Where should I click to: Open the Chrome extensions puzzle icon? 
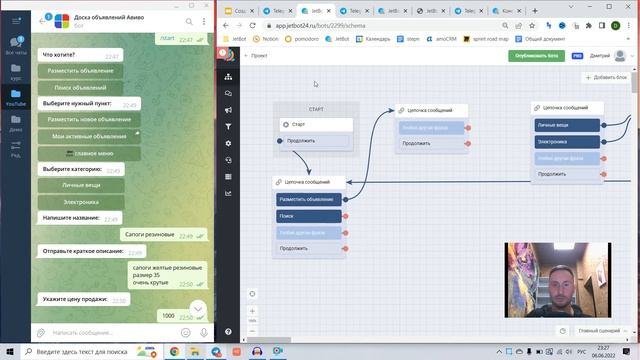tap(589, 25)
